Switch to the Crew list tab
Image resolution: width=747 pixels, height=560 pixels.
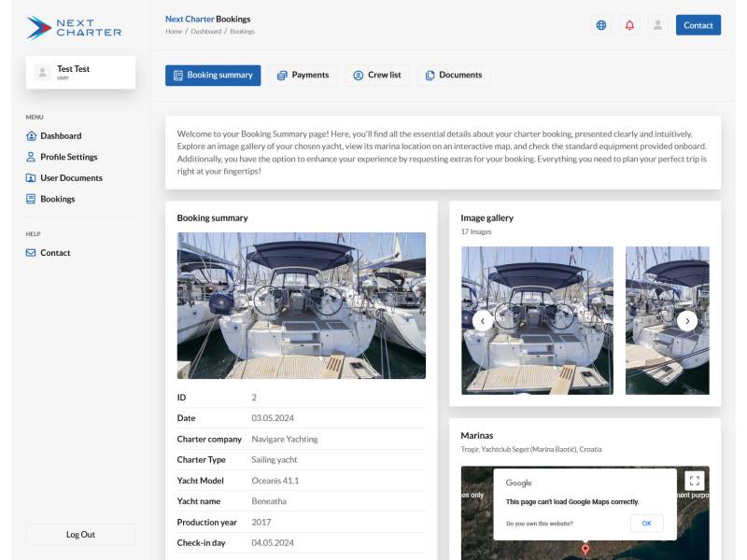click(x=377, y=76)
